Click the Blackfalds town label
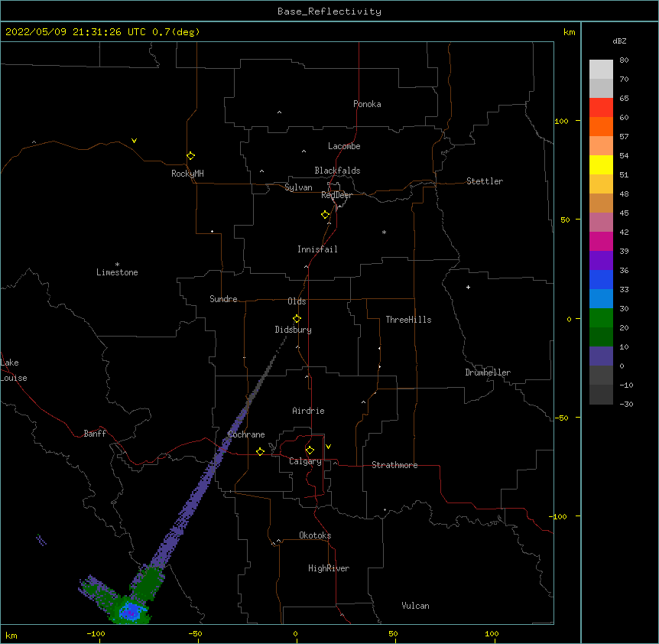The height and width of the screenshot is (644, 659). pyautogui.click(x=337, y=171)
